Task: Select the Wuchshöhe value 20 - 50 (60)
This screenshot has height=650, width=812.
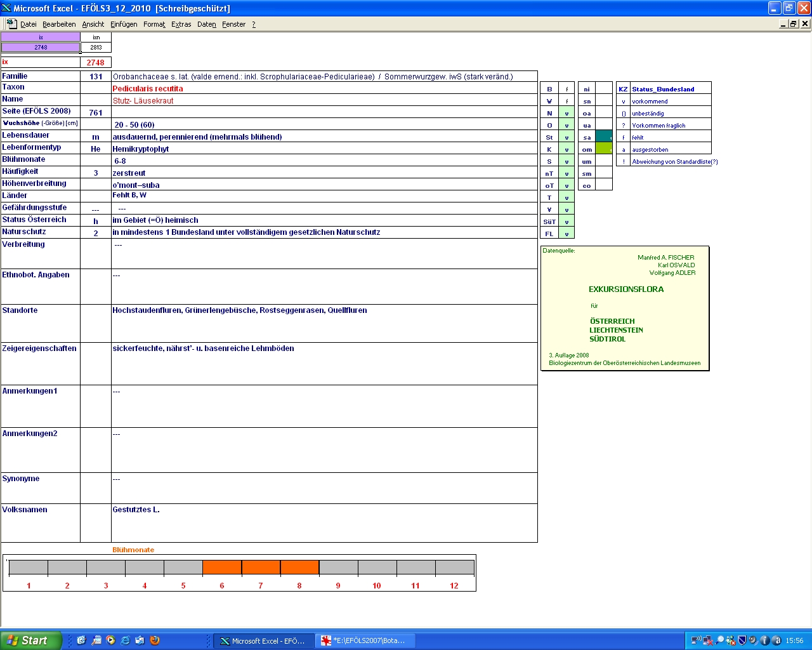Action: coord(324,124)
